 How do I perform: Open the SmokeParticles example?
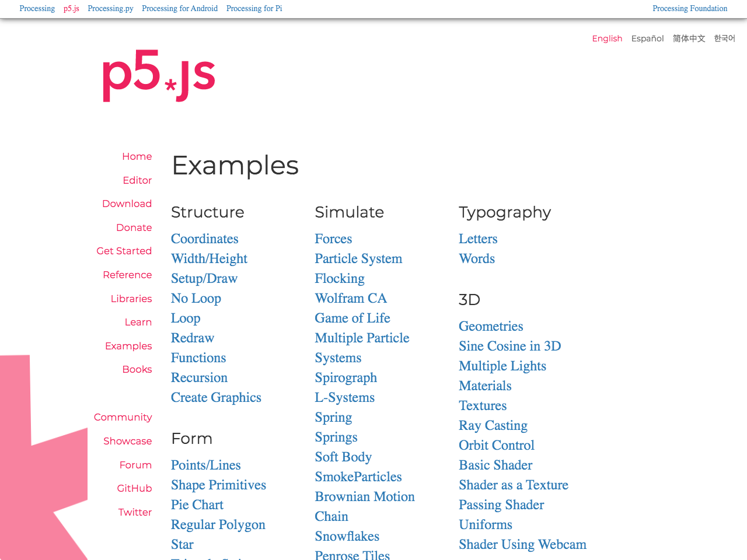click(358, 477)
